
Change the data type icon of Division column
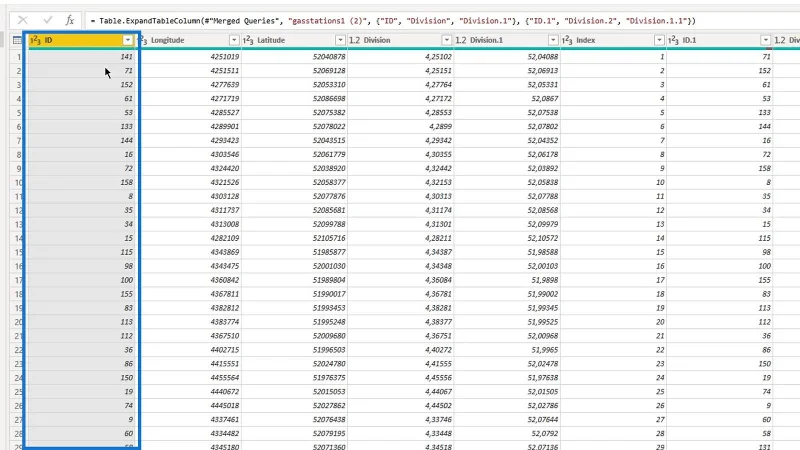click(355, 40)
